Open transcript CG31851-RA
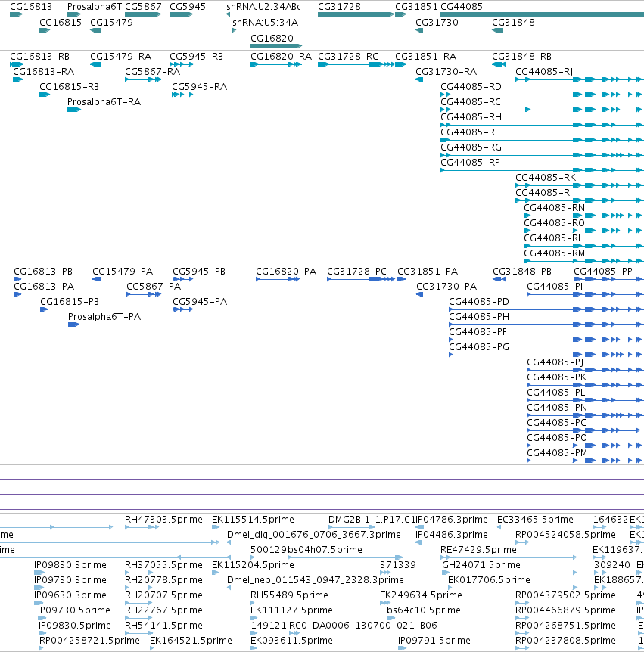This screenshot has width=644, height=652. click(425, 57)
